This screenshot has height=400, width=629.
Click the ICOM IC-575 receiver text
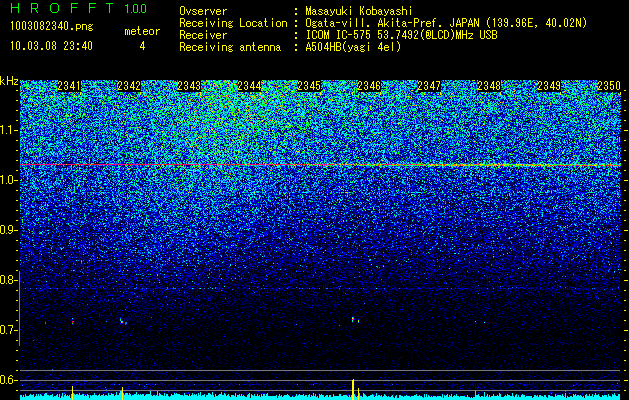[401, 35]
